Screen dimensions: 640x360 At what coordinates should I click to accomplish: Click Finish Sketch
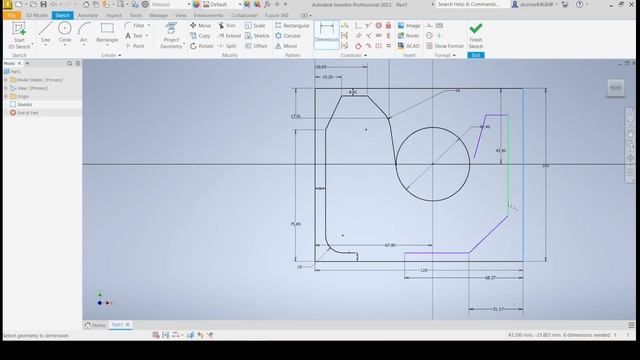pyautogui.click(x=476, y=36)
